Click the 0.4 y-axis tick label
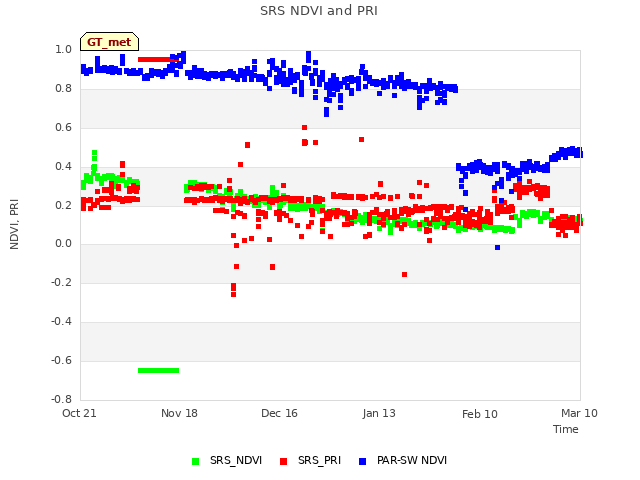The height and width of the screenshot is (480, 640). pyautogui.click(x=63, y=166)
